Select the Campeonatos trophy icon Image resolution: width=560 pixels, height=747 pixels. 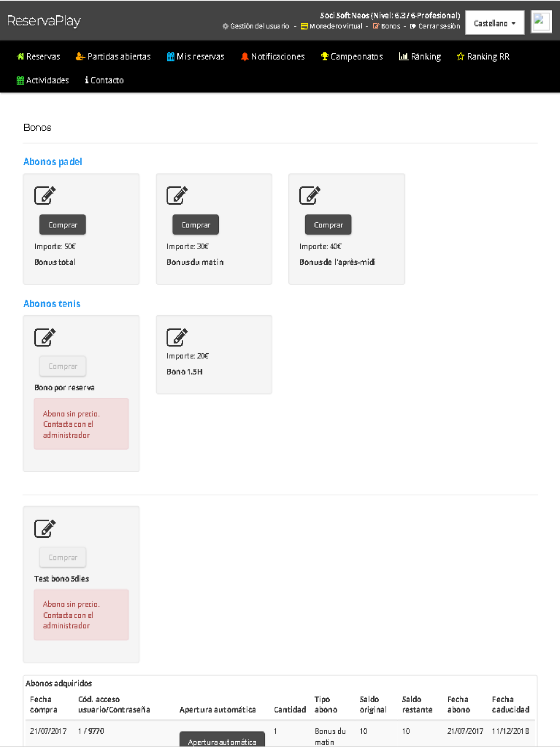[324, 56]
